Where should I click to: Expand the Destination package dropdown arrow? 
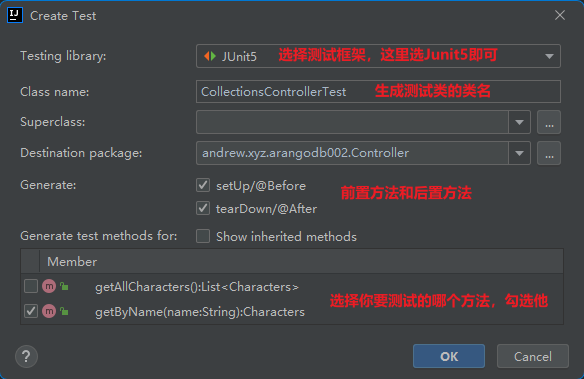click(520, 153)
